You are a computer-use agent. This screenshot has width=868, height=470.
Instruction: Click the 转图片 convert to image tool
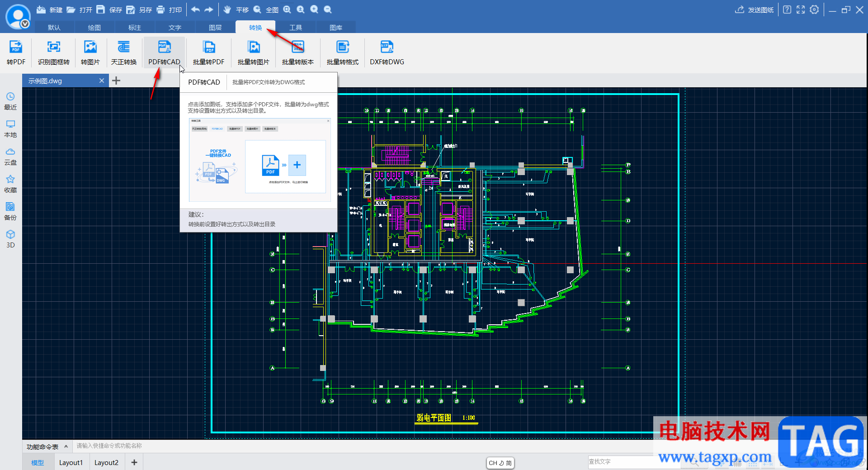coord(90,52)
